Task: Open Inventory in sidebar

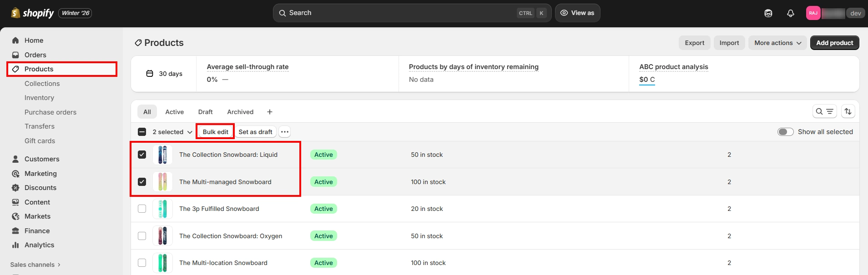Action: [x=39, y=98]
